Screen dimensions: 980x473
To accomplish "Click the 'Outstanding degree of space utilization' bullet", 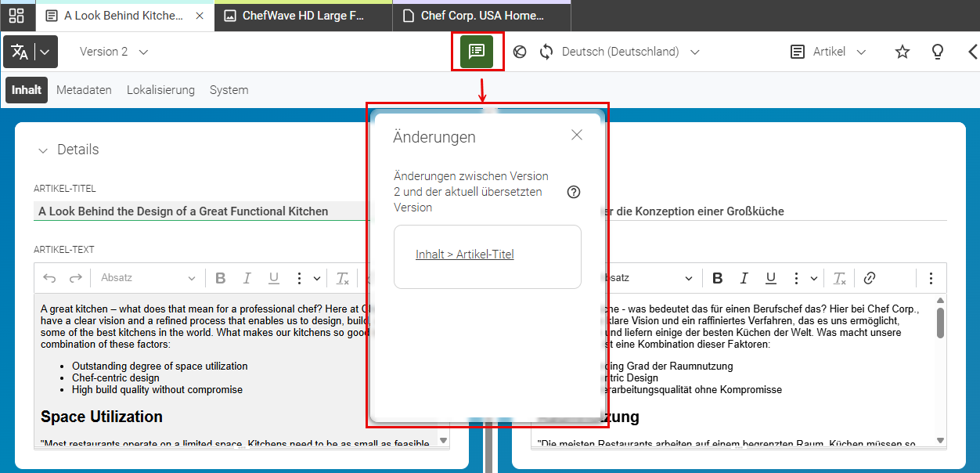I will coord(160,366).
